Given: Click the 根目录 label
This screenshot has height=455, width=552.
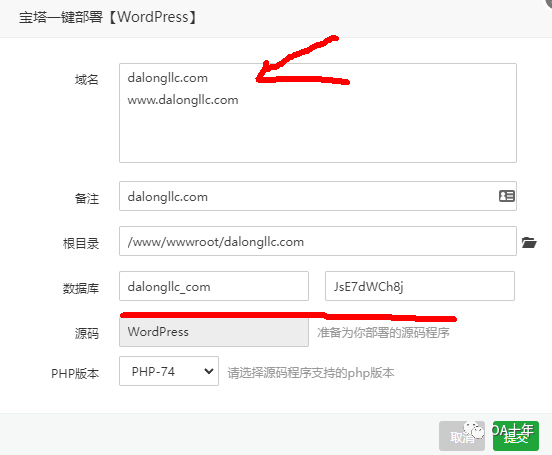Looking at the screenshot, I should point(81,243).
